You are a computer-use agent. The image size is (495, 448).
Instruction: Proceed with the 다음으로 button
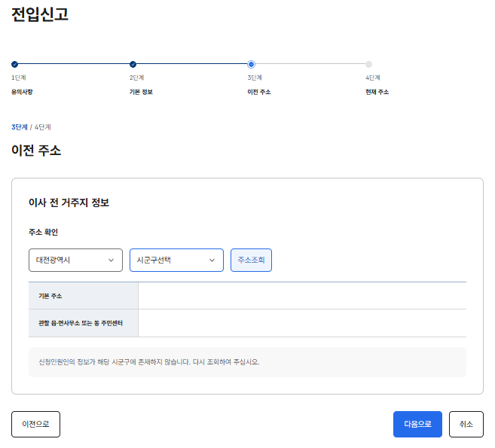click(417, 424)
